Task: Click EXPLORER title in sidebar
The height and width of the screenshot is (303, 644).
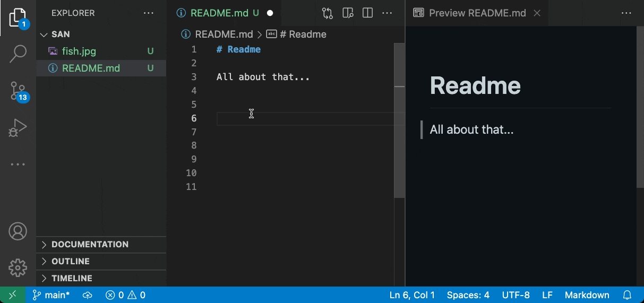Action: 73,13
